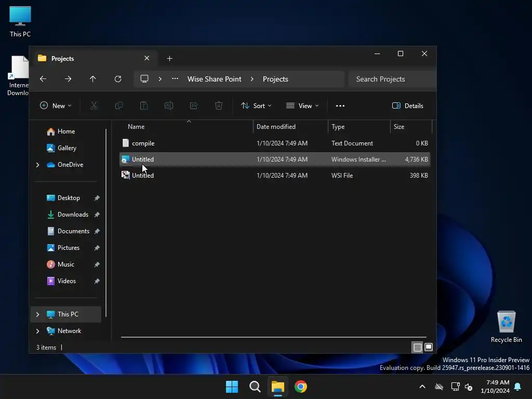Close the Projects tab
This screenshot has width=532, height=399.
tap(147, 58)
